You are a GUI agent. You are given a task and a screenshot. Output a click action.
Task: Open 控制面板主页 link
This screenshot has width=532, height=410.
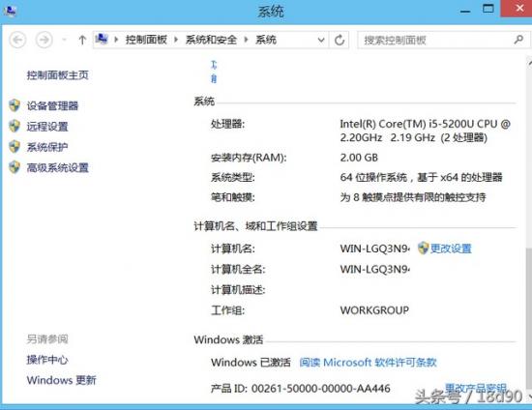point(58,75)
